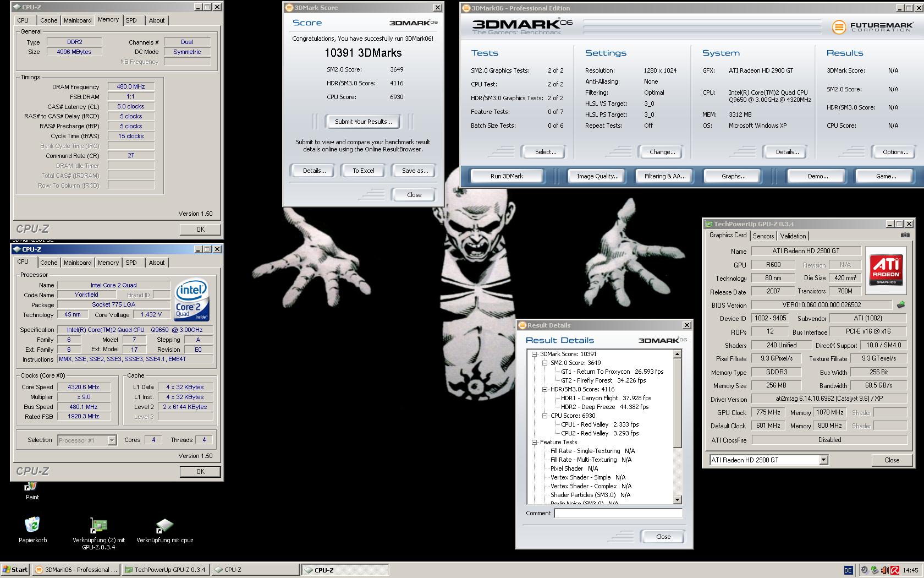Image resolution: width=924 pixels, height=578 pixels.
Task: Click the Result Details scrollbar thumb
Action: (677, 403)
